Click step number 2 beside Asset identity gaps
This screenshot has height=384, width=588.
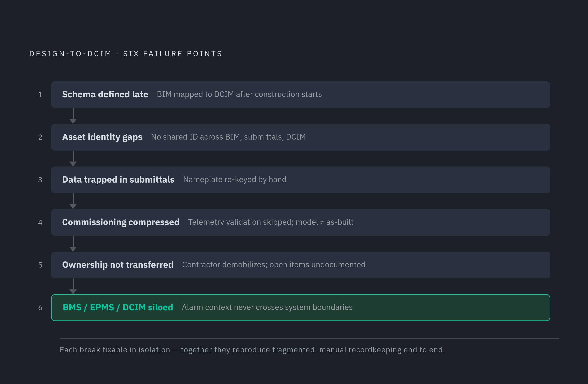point(40,137)
